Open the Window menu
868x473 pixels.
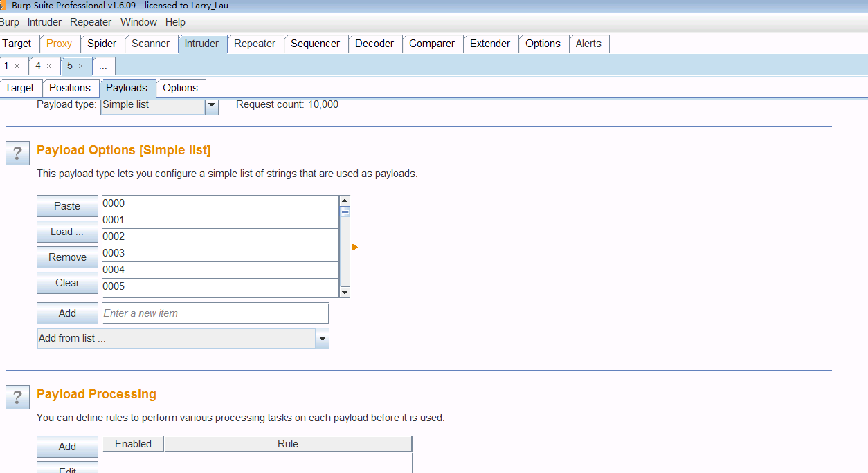pos(138,22)
